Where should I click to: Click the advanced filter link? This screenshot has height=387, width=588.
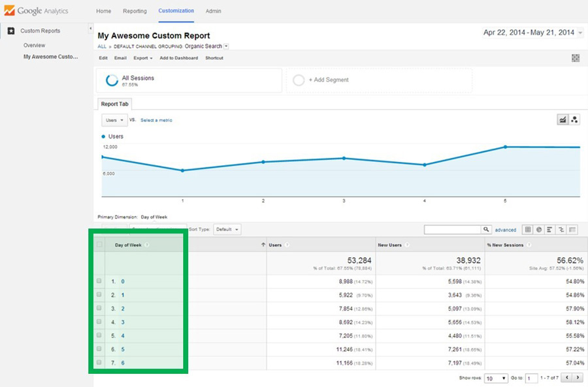pyautogui.click(x=505, y=230)
